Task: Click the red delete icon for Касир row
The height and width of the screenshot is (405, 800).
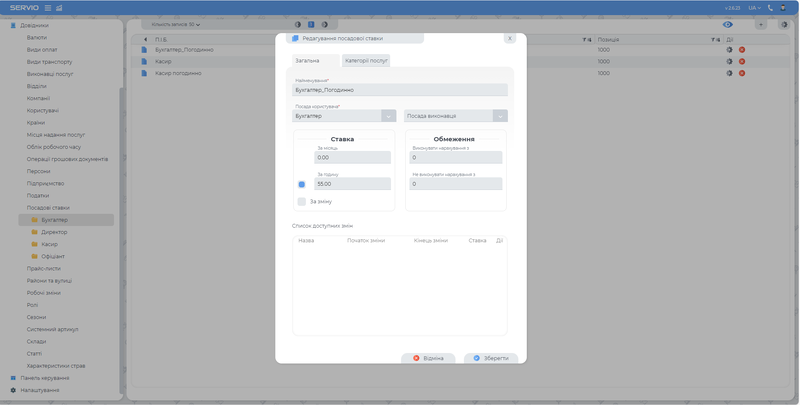Action: 742,61
